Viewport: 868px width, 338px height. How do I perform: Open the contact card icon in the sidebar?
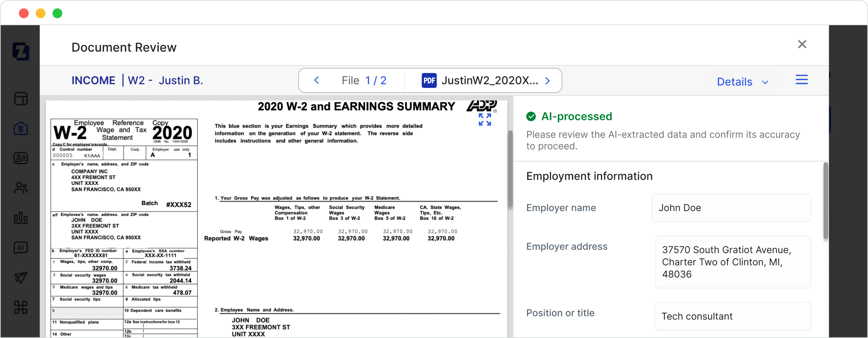pos(21,158)
